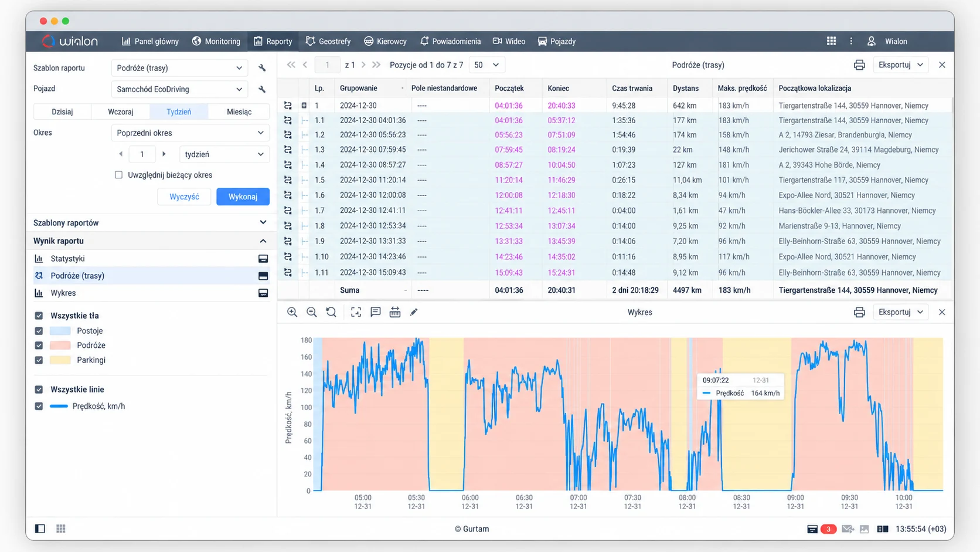Screen dimensions: 980x552
Task: Open the Monitoring tab
Action: tap(216, 41)
